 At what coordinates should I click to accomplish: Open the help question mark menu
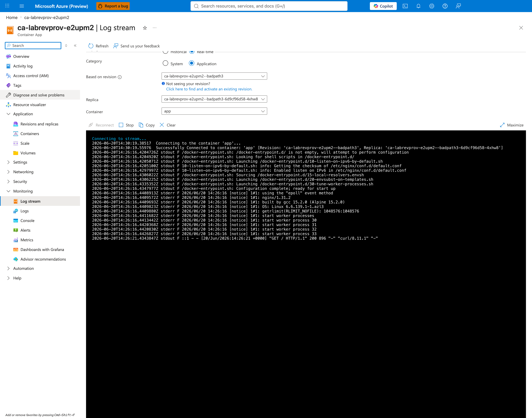(x=445, y=6)
